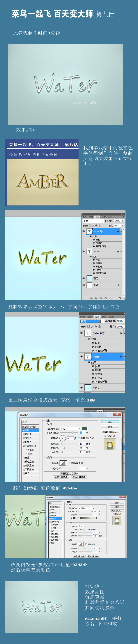Viewport: 138px width, 644px height.
Task: Click fx icon on selected WaTer 副本 layer
Action: [118, 231]
